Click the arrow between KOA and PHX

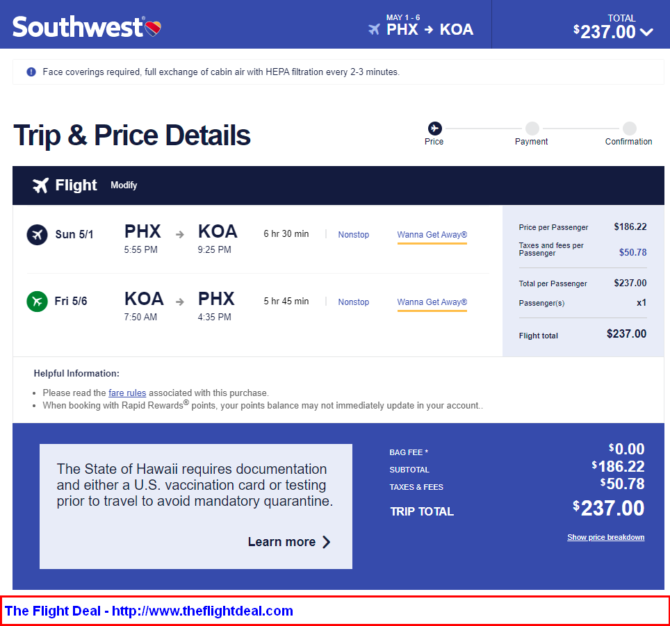(x=180, y=302)
